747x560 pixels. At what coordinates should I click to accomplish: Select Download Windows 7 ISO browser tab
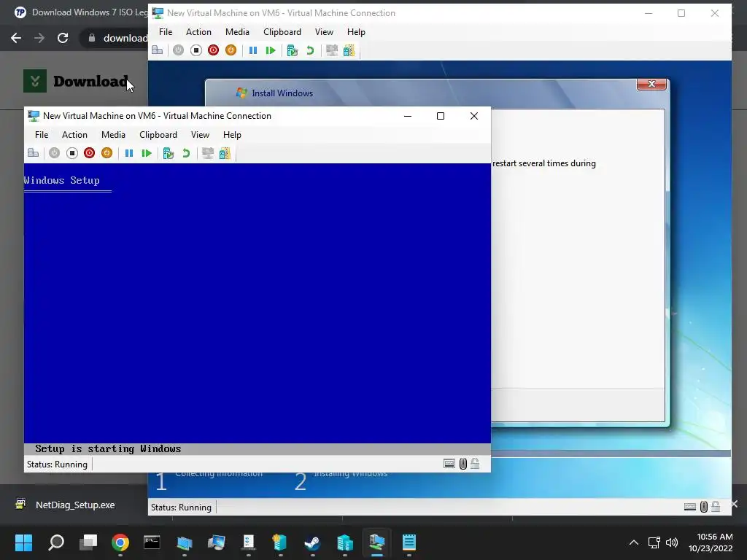click(x=81, y=12)
